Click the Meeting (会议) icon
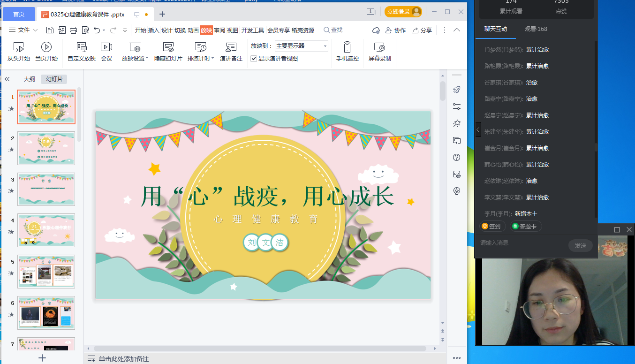The image size is (635, 364). [x=106, y=52]
